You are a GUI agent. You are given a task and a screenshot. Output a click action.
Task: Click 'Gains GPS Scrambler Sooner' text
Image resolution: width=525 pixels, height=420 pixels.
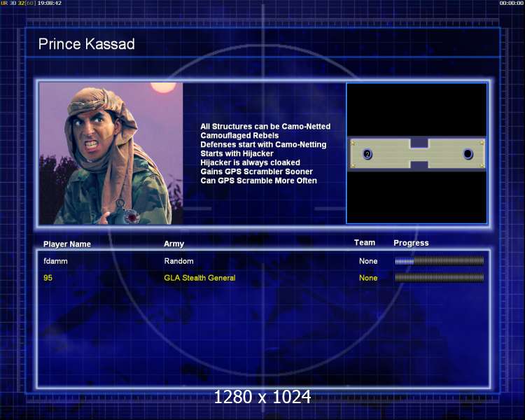[x=256, y=171]
